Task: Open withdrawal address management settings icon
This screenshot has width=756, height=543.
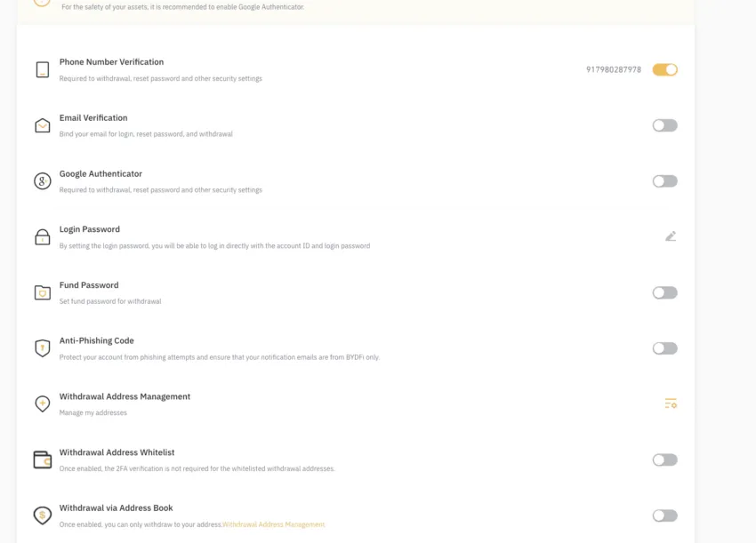Action: pos(671,403)
